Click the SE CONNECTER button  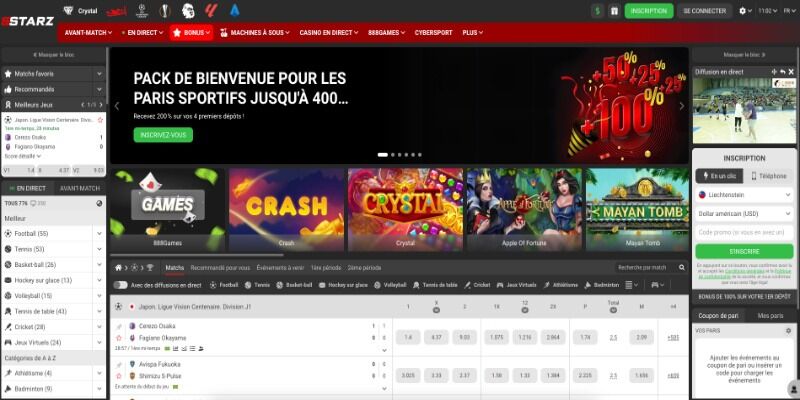[705, 11]
